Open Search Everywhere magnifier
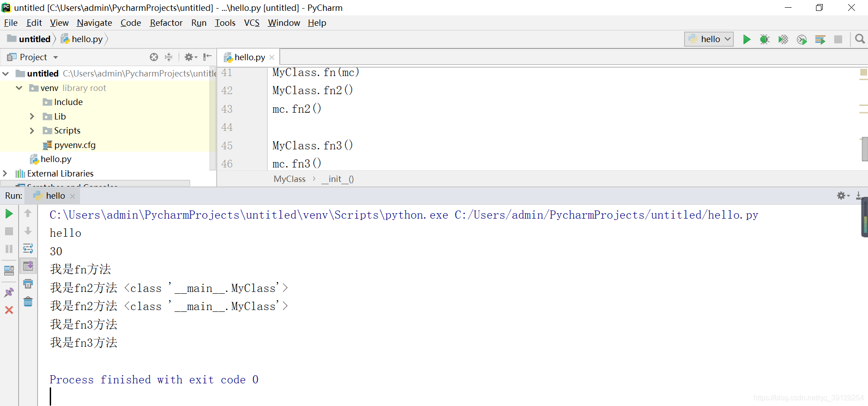This screenshot has width=868, height=406. 860,39
